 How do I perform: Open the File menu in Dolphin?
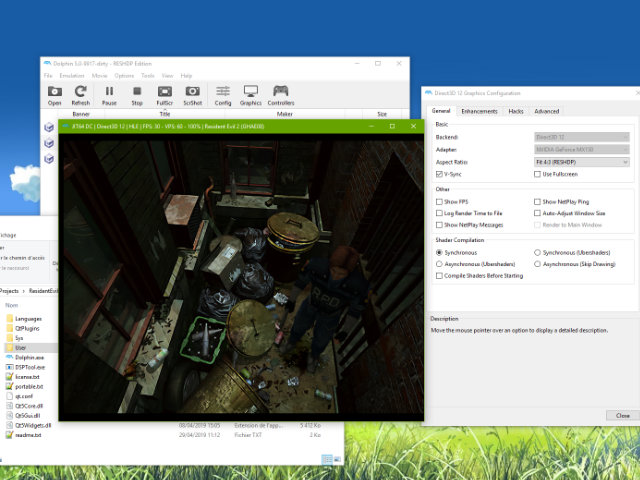point(48,76)
